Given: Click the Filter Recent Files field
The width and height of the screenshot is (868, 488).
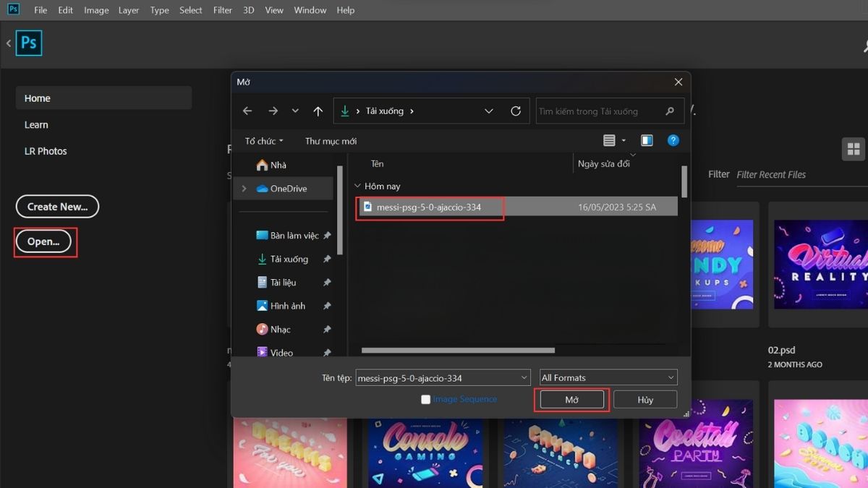Looking at the screenshot, I should [801, 174].
